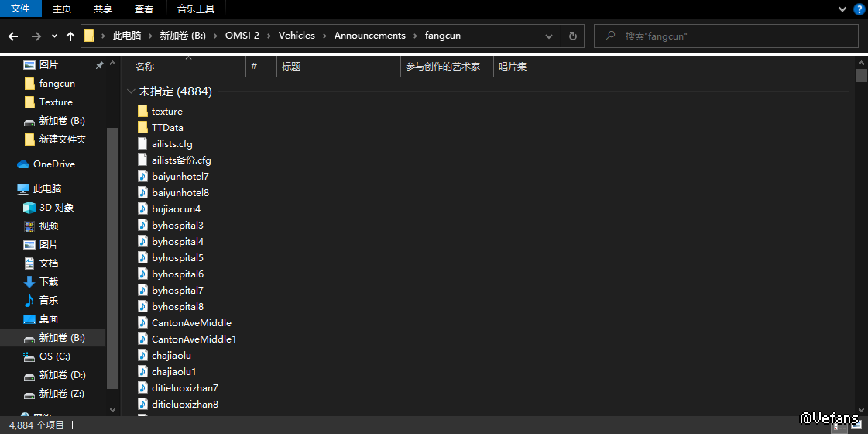Select byhospital6 file name
The width and height of the screenshot is (868, 434).
point(177,274)
